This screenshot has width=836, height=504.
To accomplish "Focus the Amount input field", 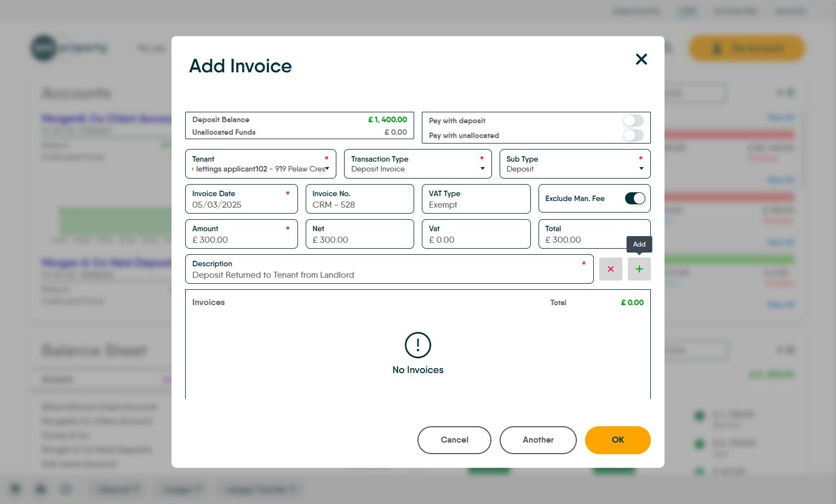I will click(x=242, y=234).
